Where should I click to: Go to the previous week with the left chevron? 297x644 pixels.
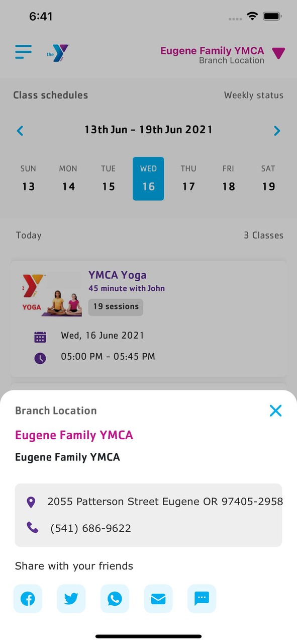point(20,130)
